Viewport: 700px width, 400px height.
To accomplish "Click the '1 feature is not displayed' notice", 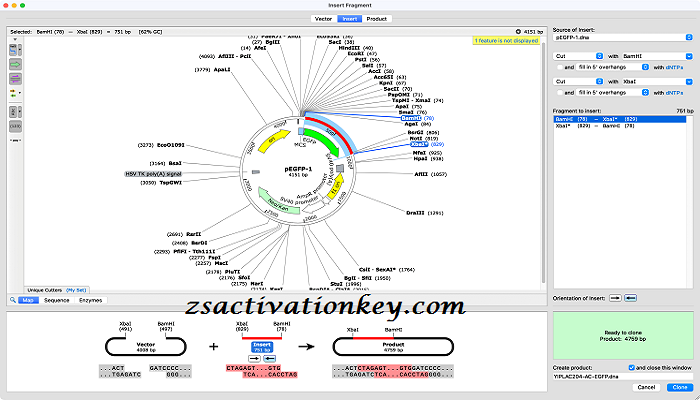I will [506, 41].
